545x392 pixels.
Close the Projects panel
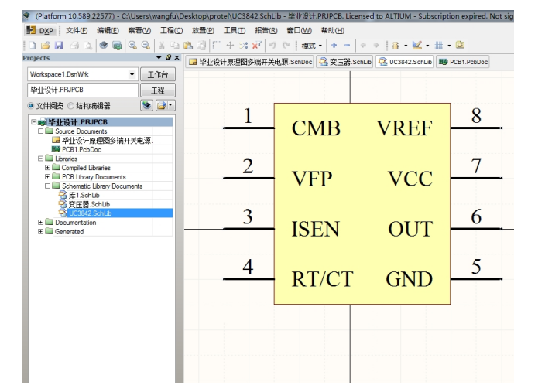(177, 58)
